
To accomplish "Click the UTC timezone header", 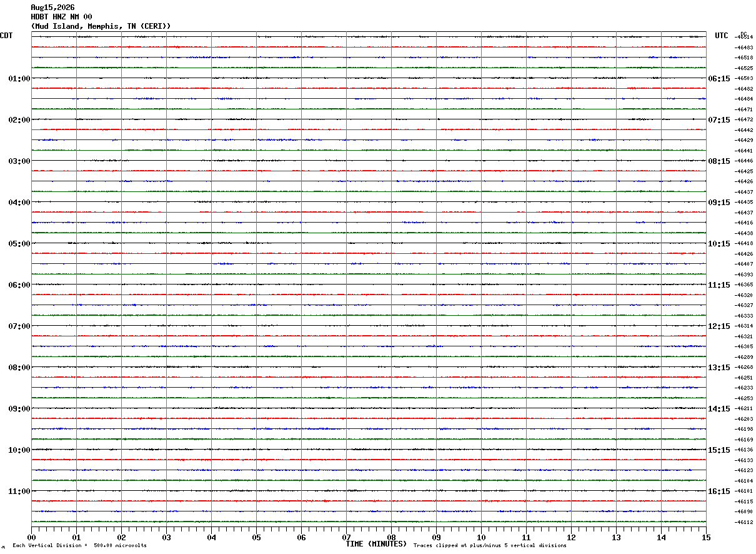I will 722,36.
